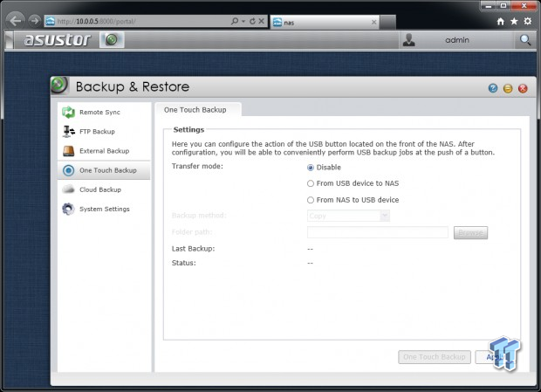The image size is (541, 392).
Task: Click the browser back arrow
Action: coord(15,21)
